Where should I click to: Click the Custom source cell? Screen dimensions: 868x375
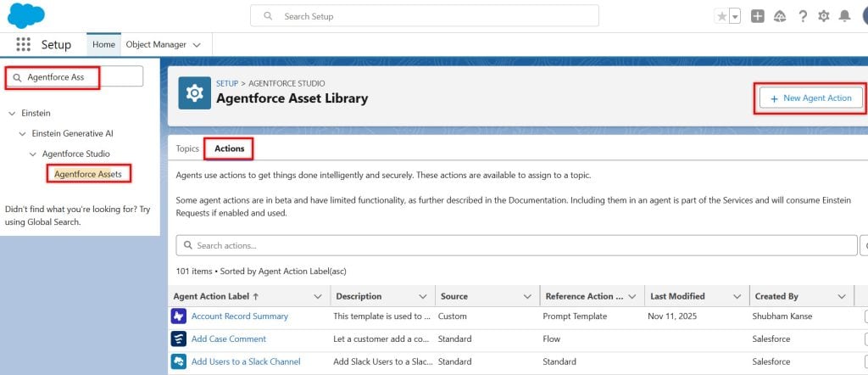pyautogui.click(x=453, y=316)
